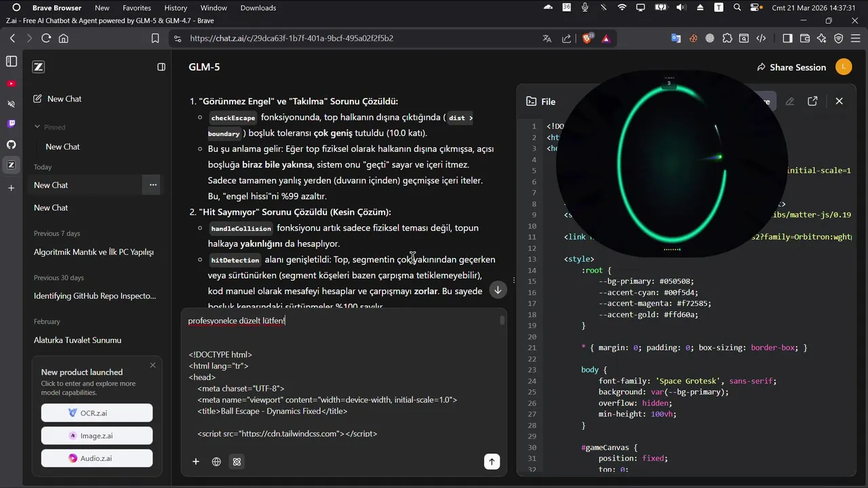Switch to the Z.ai active tab
868x488 pixels.
click(11, 165)
